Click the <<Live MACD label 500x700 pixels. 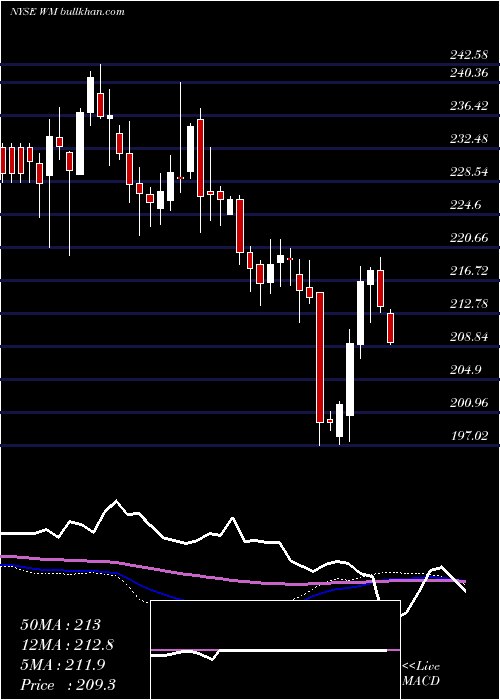pos(421,673)
